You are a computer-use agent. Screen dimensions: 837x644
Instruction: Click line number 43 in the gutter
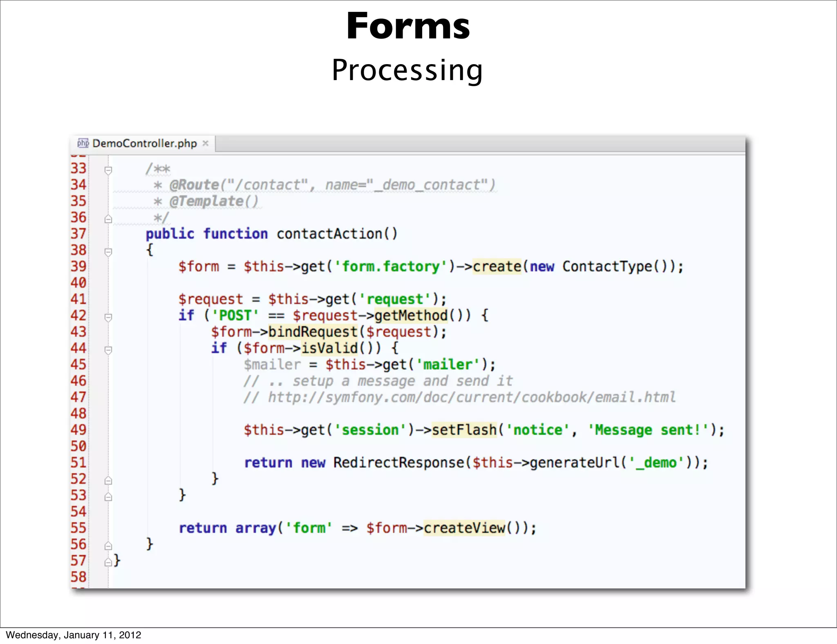point(78,332)
